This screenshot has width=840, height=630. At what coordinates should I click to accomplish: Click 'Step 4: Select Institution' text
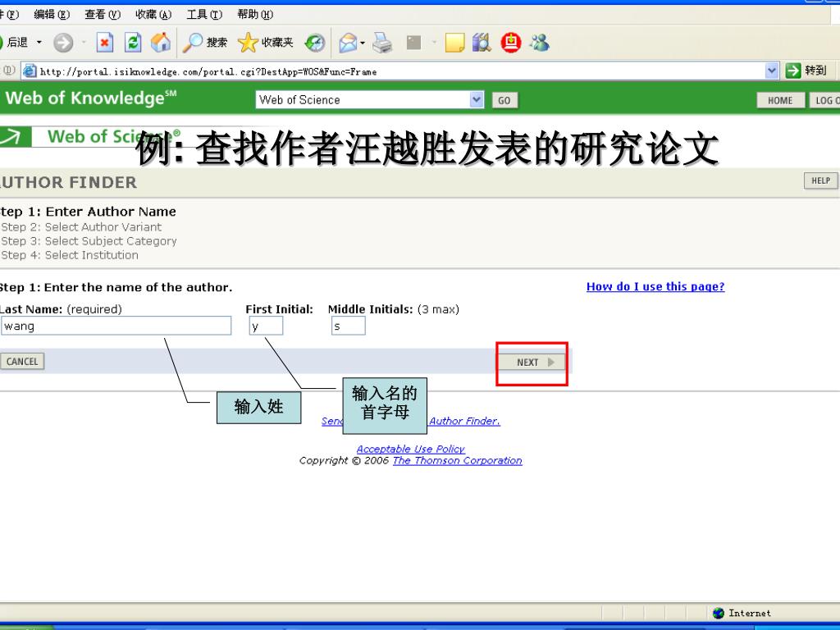[x=70, y=255]
